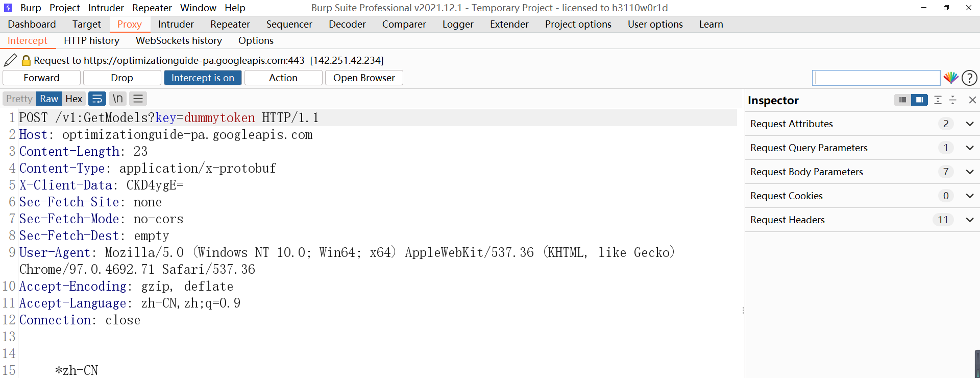This screenshot has height=378, width=980.
Task: Switch to the Extender tab
Action: [509, 24]
